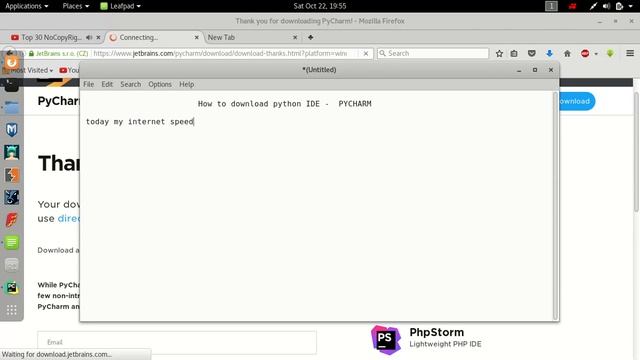Open the Files folder dock icon

pos(11,107)
